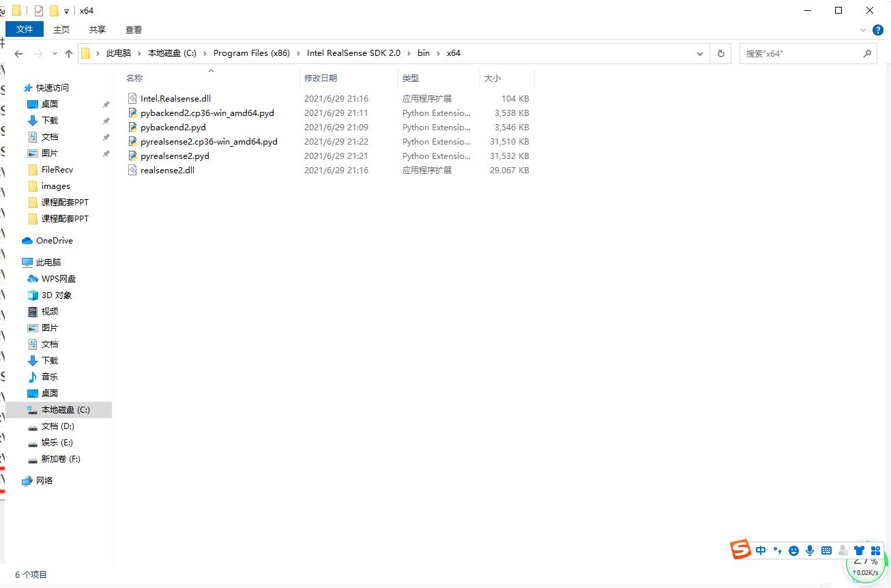The width and height of the screenshot is (891, 588).
Task: Open pinned 下载 under quick access
Action: click(50, 120)
